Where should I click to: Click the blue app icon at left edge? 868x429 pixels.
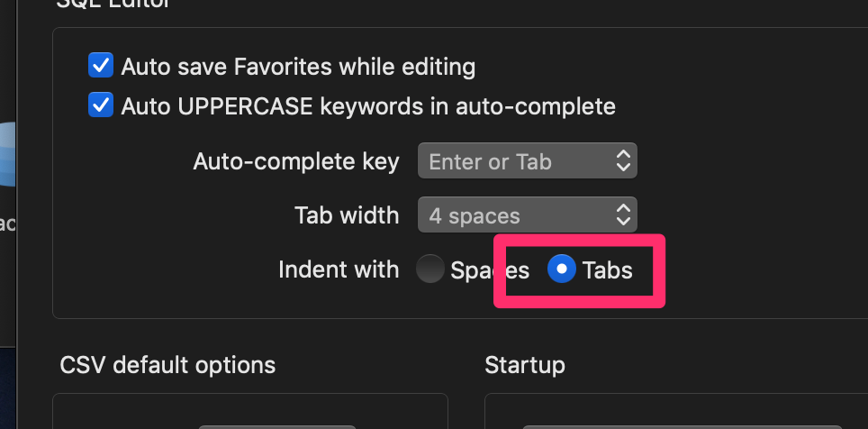pyautogui.click(x=7, y=154)
